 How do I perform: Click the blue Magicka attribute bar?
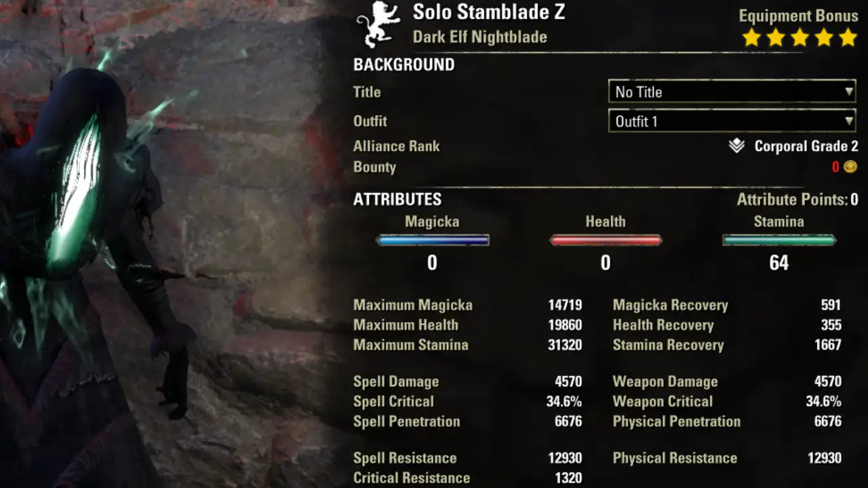point(432,240)
